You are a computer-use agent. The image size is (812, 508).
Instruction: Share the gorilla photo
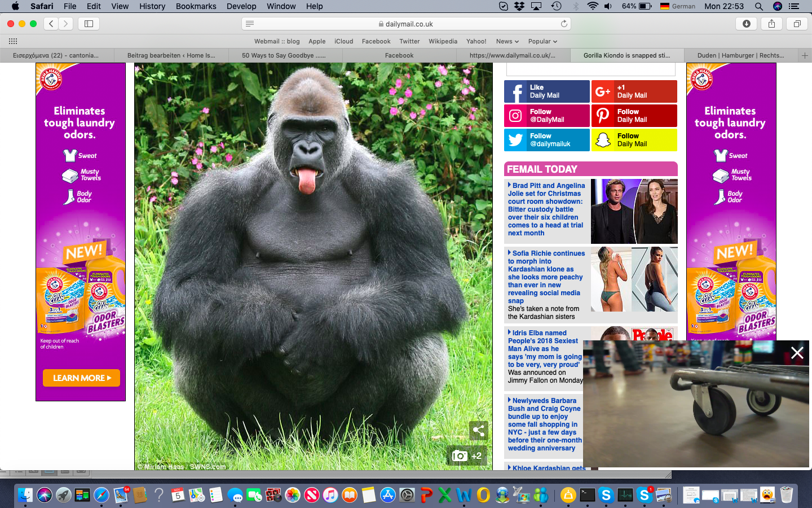(479, 431)
